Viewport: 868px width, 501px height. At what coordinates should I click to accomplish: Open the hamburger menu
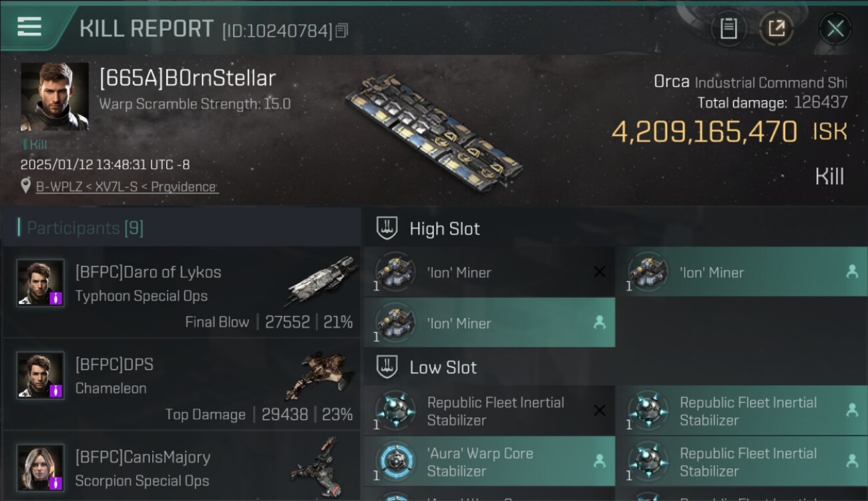[x=29, y=27]
